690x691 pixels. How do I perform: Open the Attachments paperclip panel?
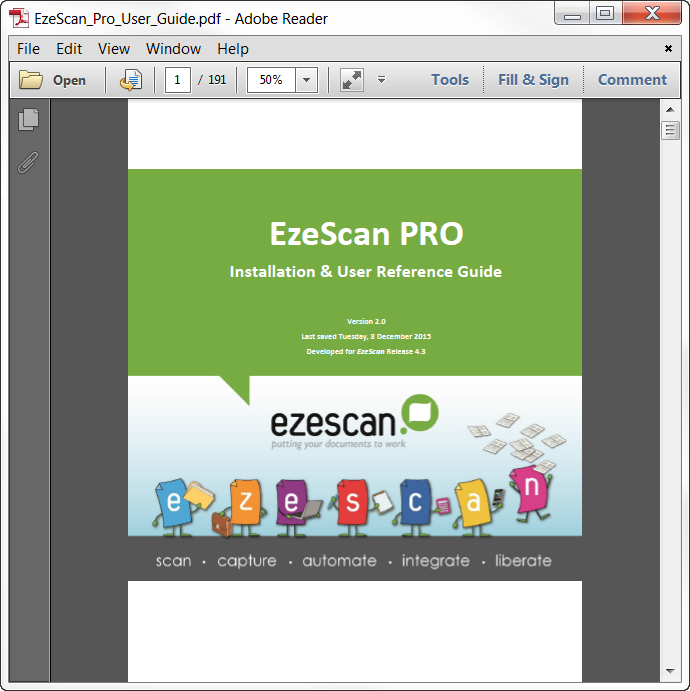click(29, 162)
